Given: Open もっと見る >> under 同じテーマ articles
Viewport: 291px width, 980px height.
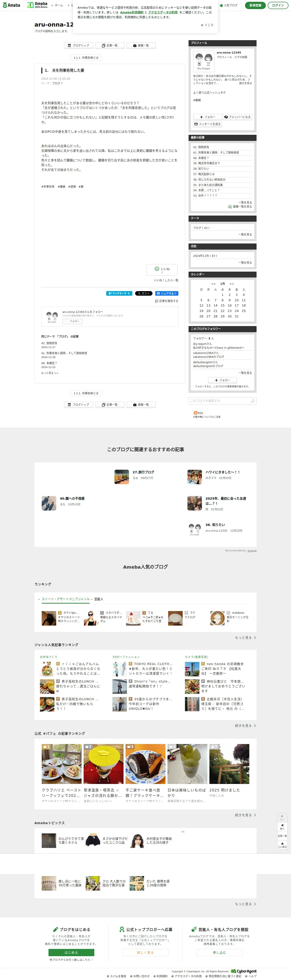Looking at the screenshot, I should [x=50, y=373].
